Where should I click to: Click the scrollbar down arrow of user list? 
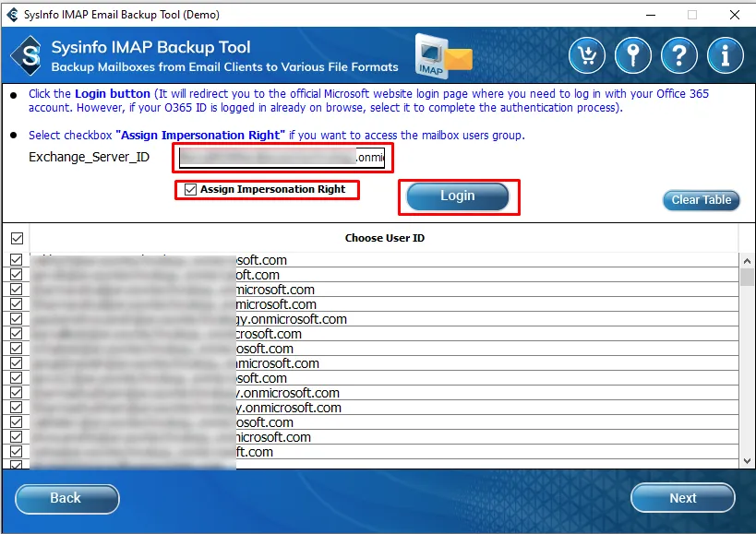point(747,461)
